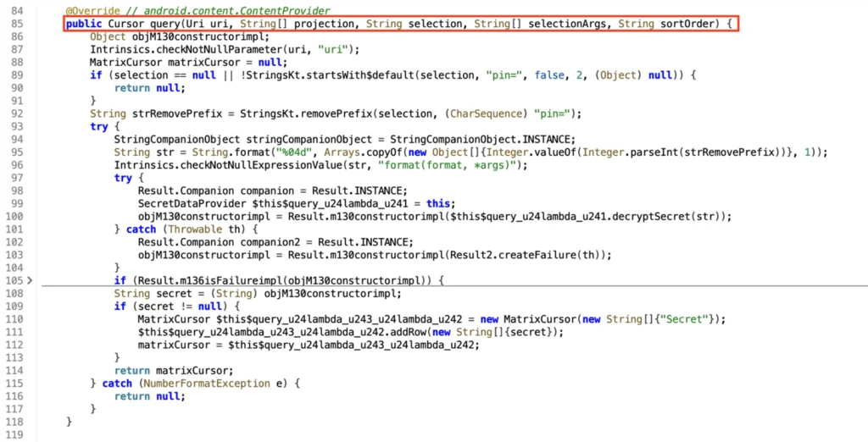Click line number 100 in gutter
The height and width of the screenshot is (442, 868).
click(x=15, y=217)
